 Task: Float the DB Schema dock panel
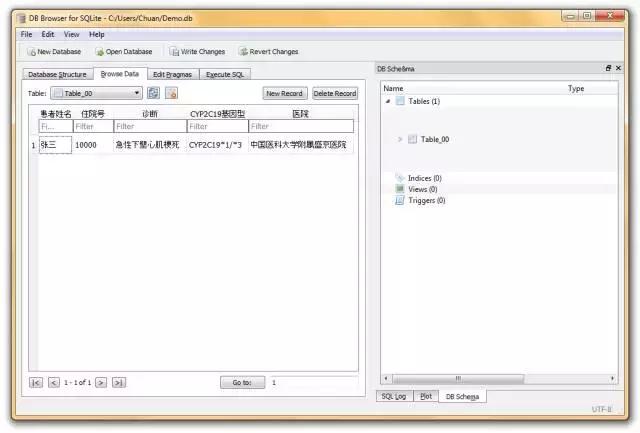608,68
